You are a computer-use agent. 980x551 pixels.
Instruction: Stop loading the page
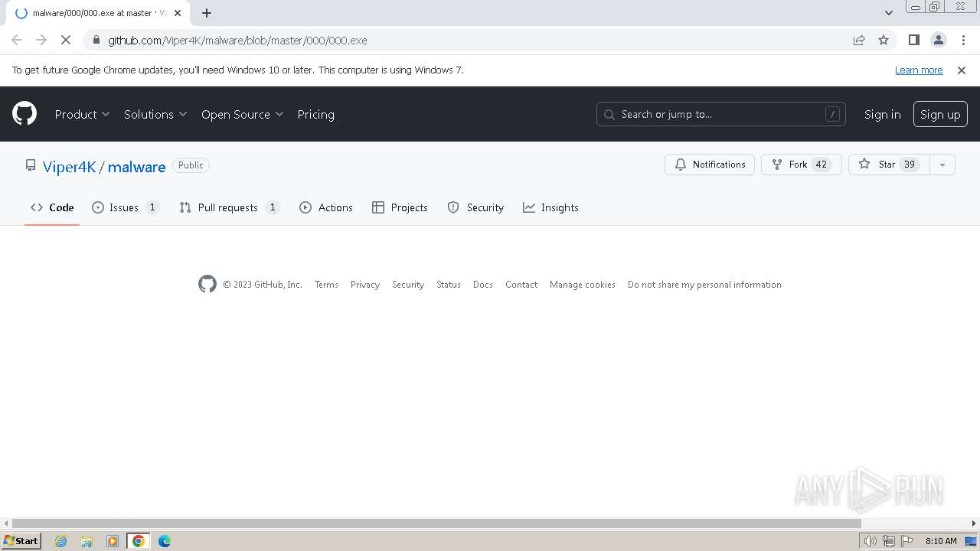click(x=66, y=41)
